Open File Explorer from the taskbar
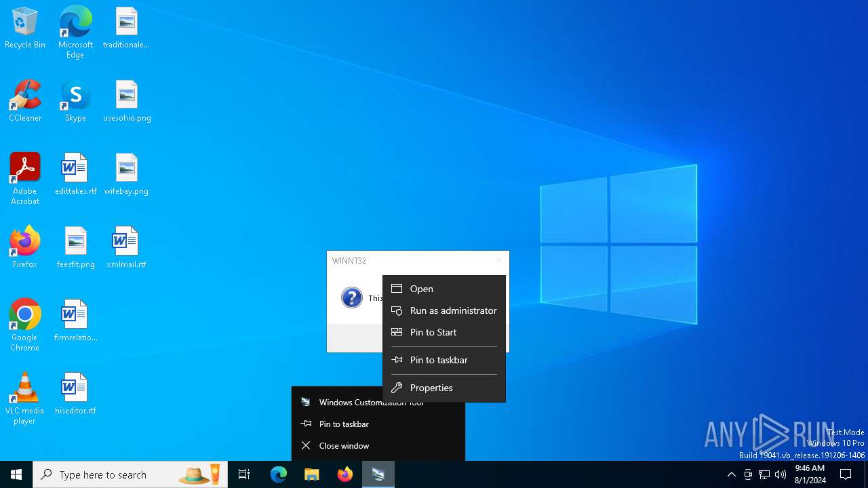868x488 pixels. (312, 474)
